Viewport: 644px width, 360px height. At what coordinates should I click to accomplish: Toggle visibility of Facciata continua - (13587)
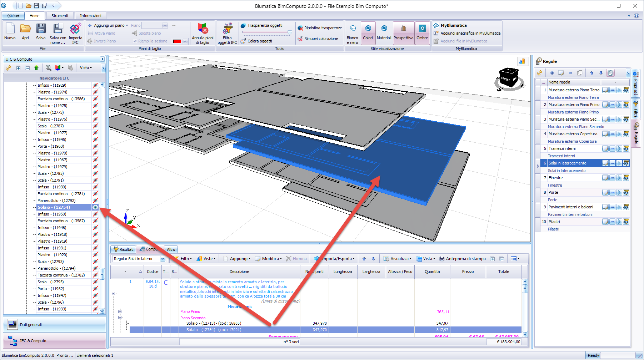tap(95, 221)
